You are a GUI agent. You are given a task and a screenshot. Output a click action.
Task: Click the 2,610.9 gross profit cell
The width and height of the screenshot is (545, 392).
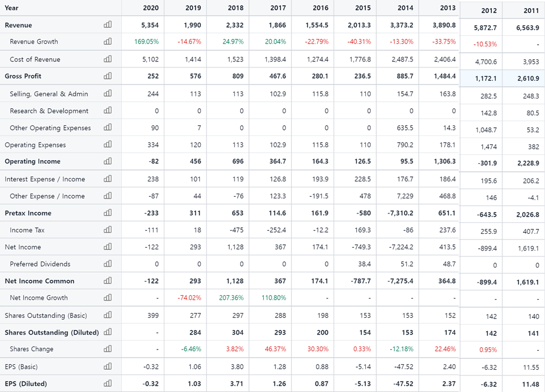point(528,79)
